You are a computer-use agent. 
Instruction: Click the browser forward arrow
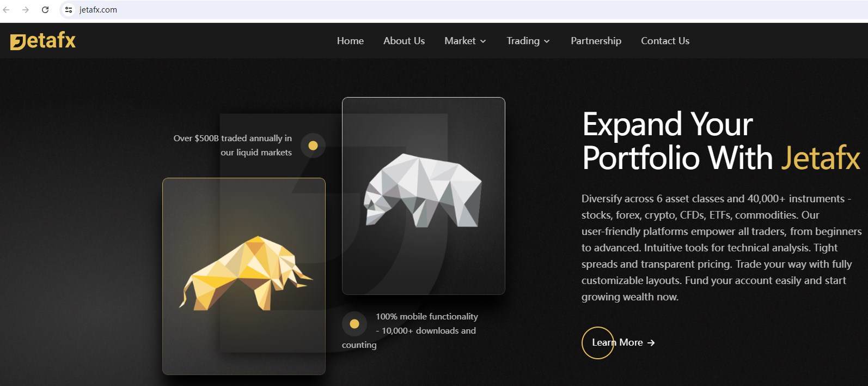(x=25, y=10)
